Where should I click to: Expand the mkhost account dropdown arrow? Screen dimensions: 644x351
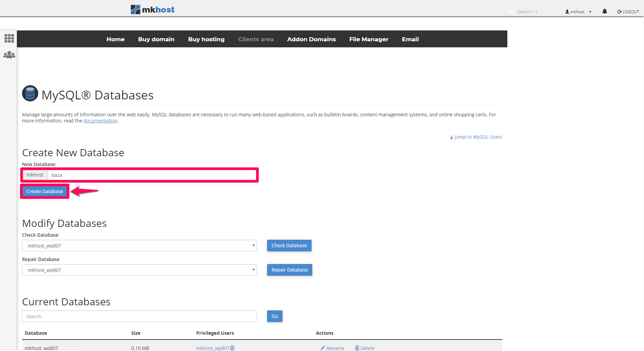pyautogui.click(x=590, y=12)
